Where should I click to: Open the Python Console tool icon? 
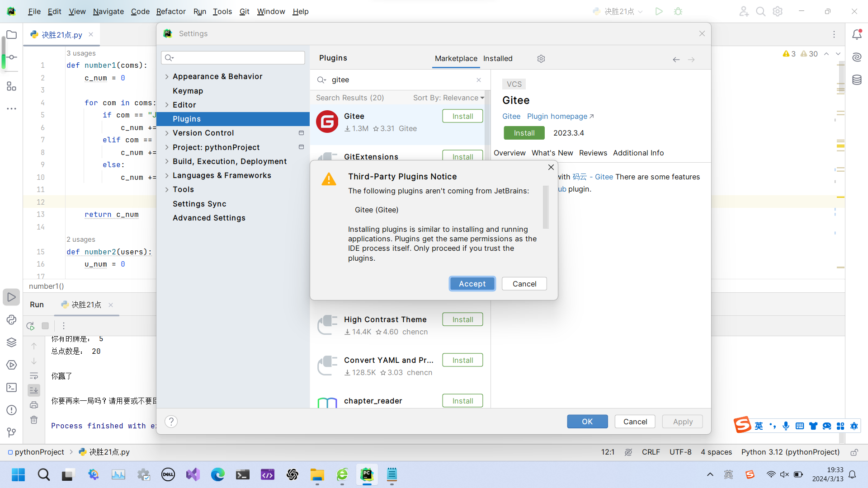[x=12, y=320]
